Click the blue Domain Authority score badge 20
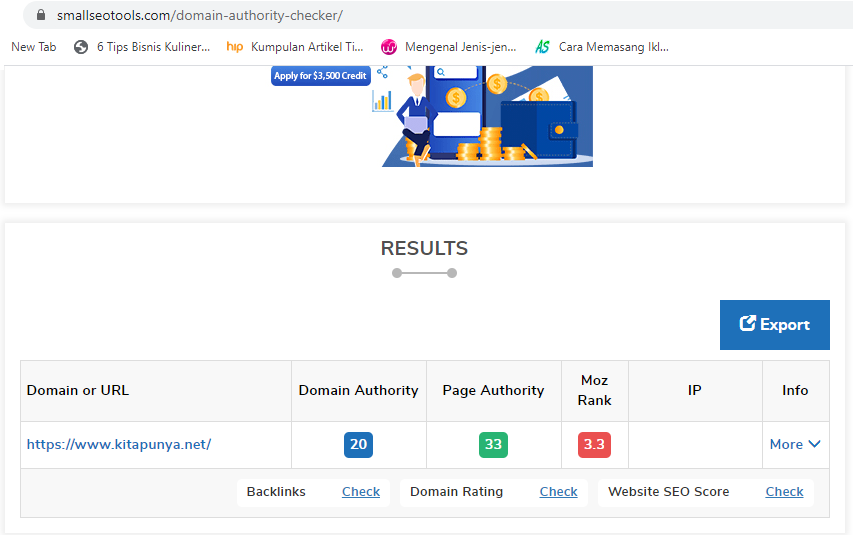 pos(358,444)
